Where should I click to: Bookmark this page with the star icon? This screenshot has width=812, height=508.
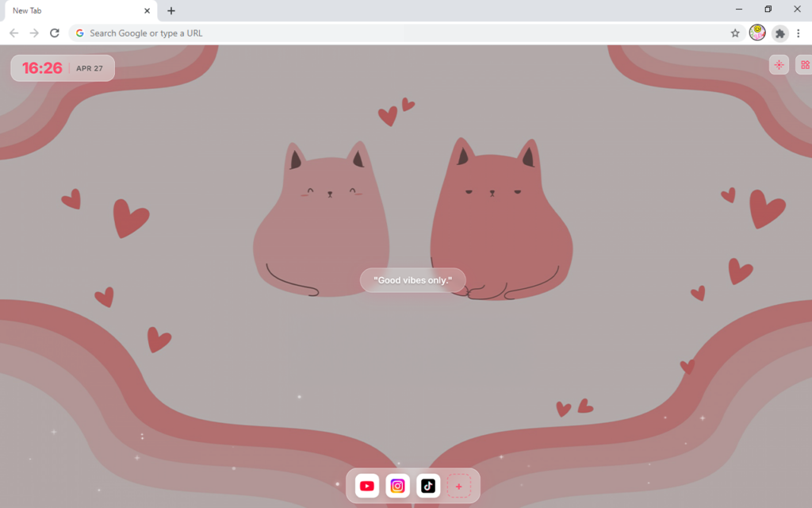click(735, 33)
